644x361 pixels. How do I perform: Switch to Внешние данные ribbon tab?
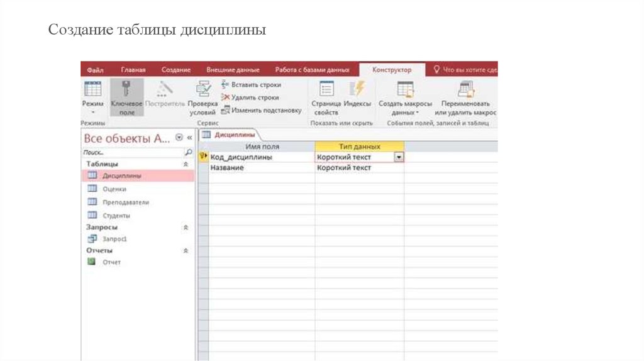coord(233,70)
